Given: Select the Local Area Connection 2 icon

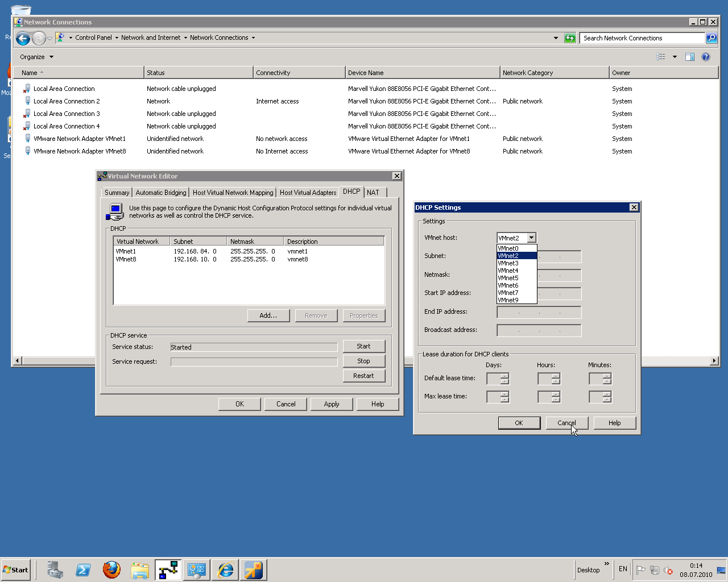Looking at the screenshot, I should coord(27,101).
